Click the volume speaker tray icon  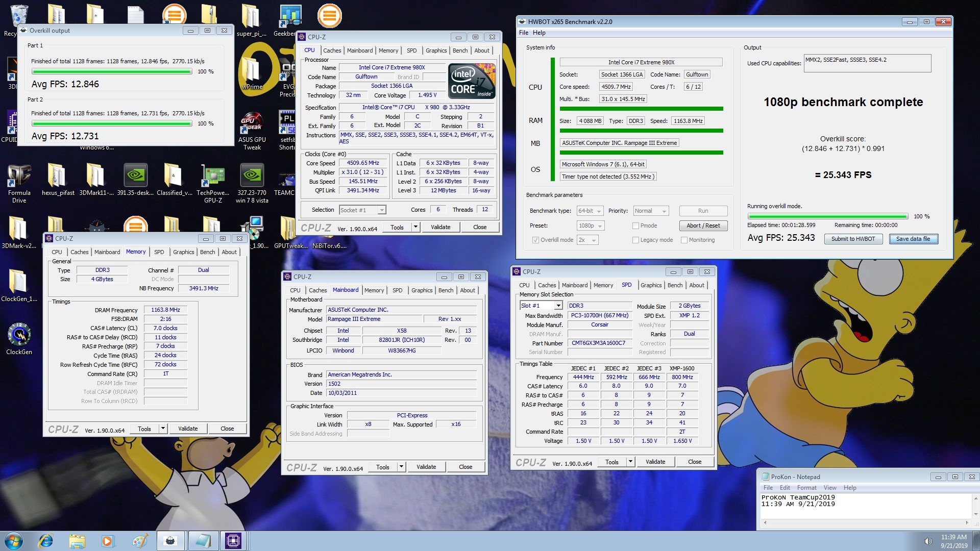(x=928, y=541)
